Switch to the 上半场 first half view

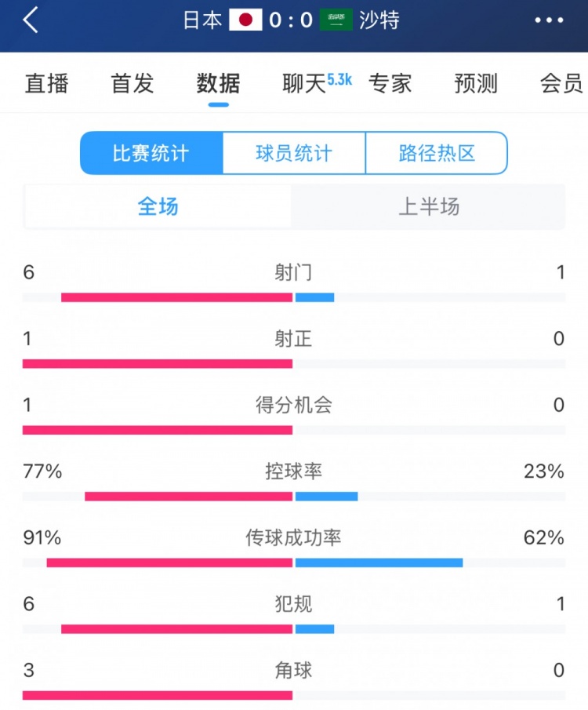(x=430, y=206)
